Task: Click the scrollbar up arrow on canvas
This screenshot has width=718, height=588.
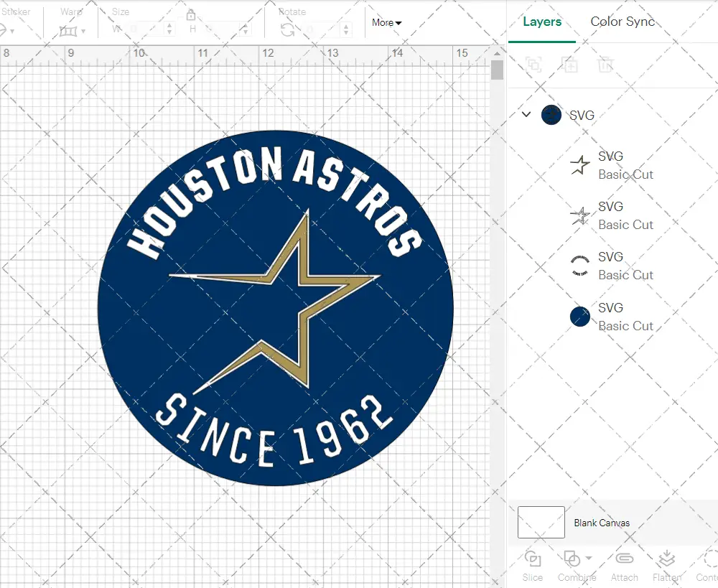Action: pyautogui.click(x=497, y=53)
